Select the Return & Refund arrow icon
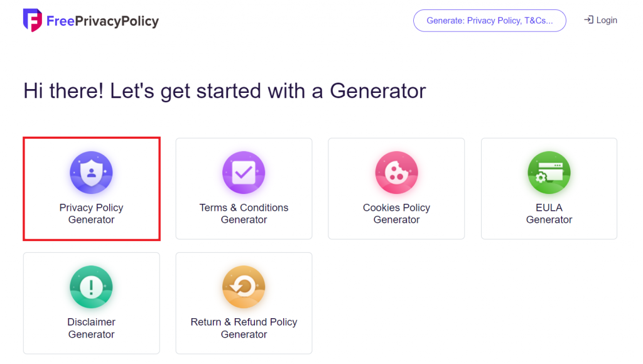The height and width of the screenshot is (364, 643). (244, 287)
